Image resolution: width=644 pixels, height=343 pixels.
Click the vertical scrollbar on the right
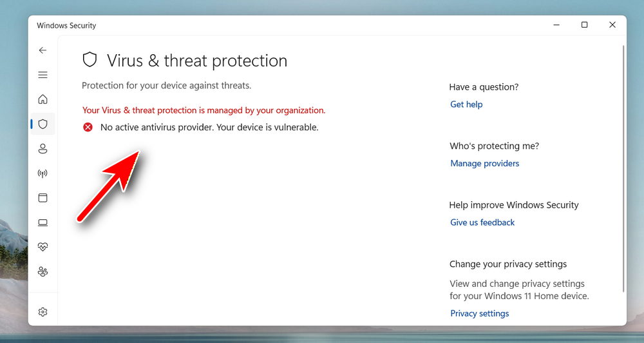(623, 168)
